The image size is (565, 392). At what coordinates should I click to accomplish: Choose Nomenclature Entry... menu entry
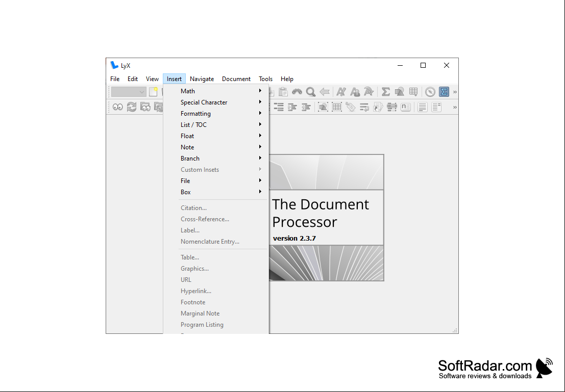pos(216,241)
